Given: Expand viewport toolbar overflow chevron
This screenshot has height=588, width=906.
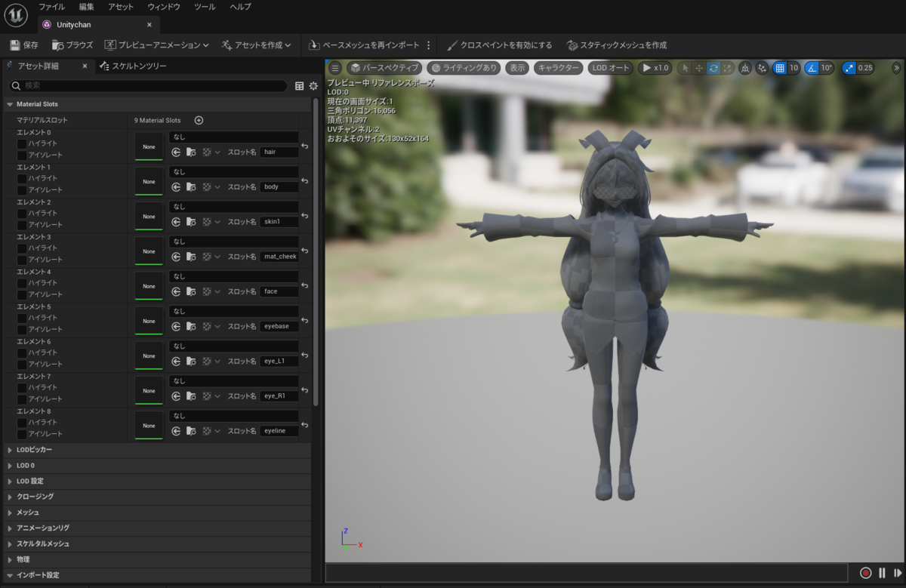Looking at the screenshot, I should (896, 68).
